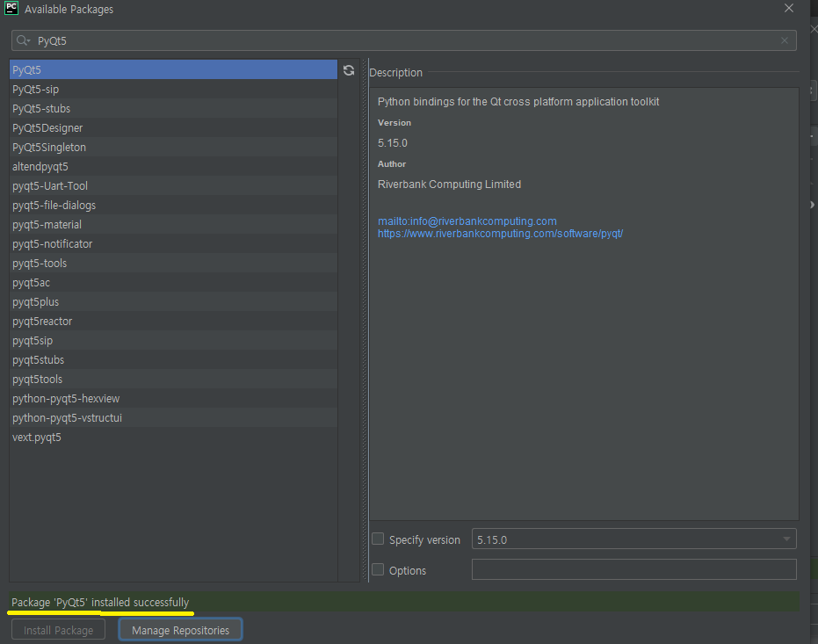Viewport: 818px width, 644px height.
Task: Select the python-pyqt5-hexview package
Action: pyautogui.click(x=173, y=398)
